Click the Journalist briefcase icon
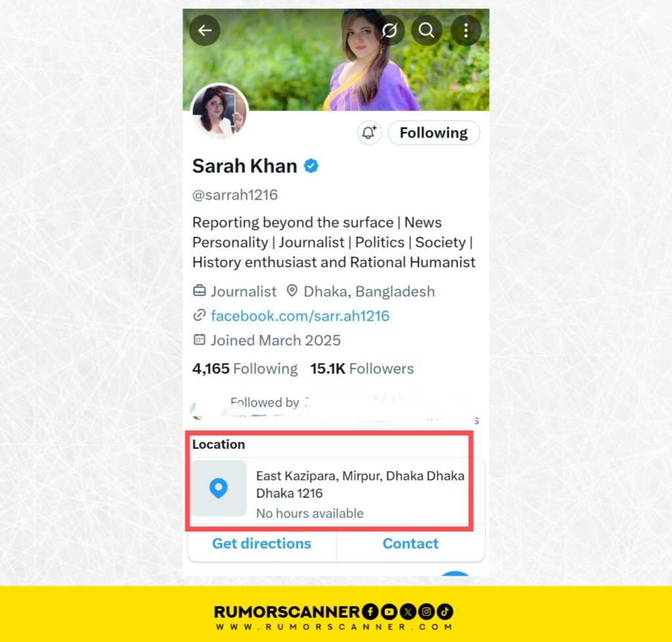 [199, 291]
